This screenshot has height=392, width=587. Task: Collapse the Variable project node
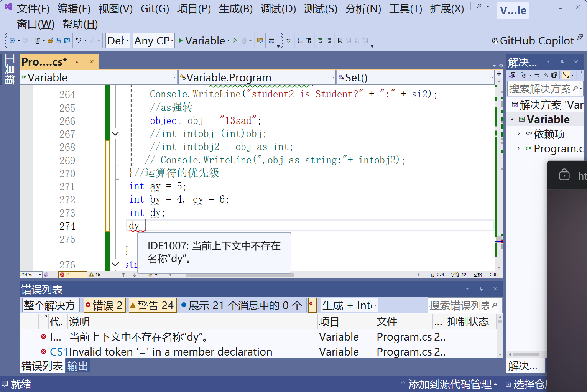[512, 120]
